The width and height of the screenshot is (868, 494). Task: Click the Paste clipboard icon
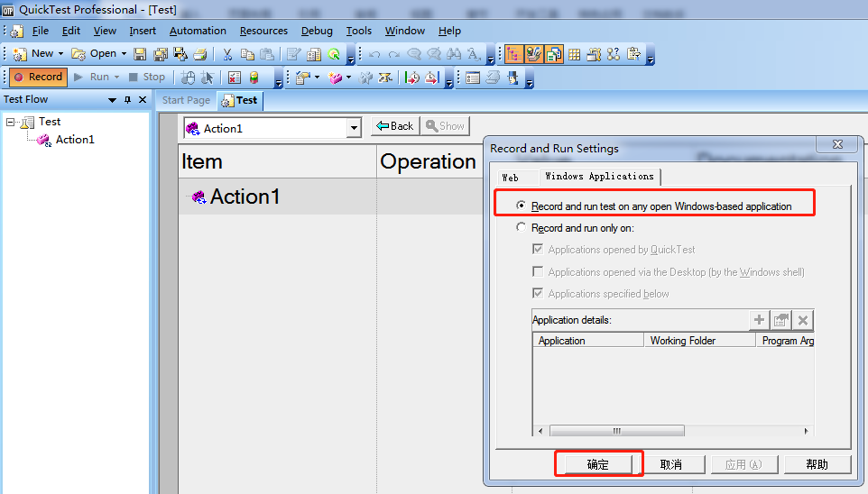[x=267, y=54]
